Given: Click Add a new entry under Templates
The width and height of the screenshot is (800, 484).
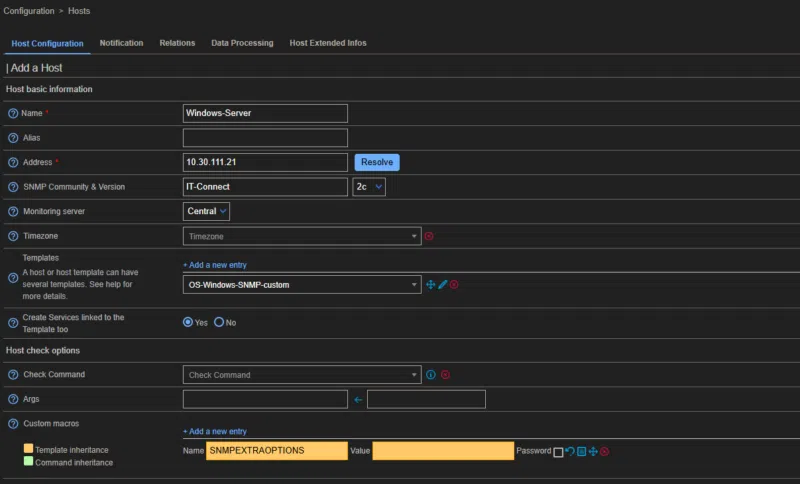Looking at the screenshot, I should 214,265.
